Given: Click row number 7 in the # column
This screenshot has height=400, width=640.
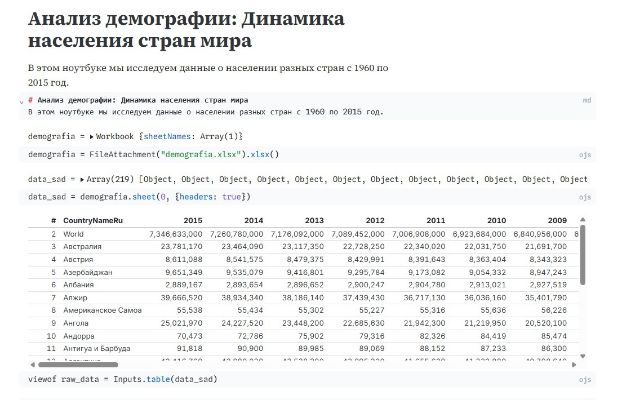Looking at the screenshot, I should tap(53, 298).
